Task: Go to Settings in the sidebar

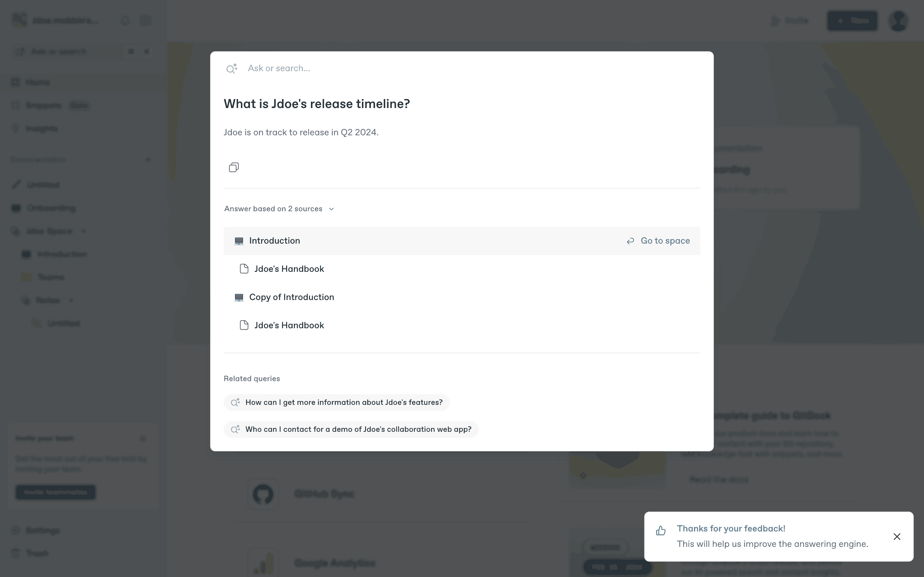Action: [x=42, y=531]
